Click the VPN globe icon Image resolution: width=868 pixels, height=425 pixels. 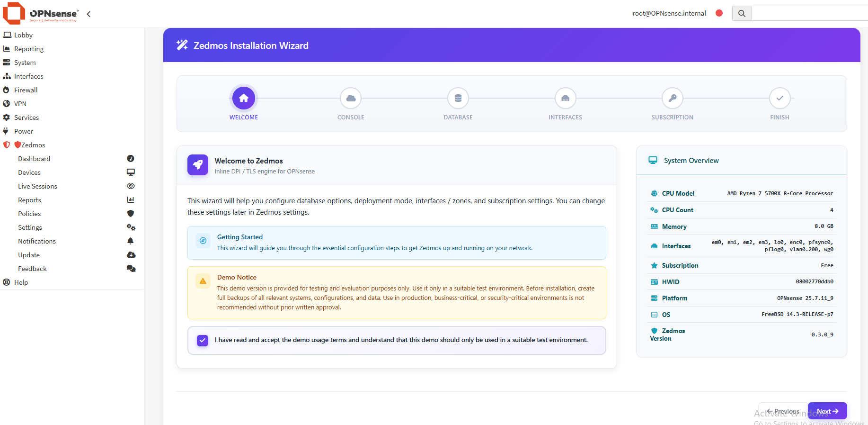pos(7,103)
